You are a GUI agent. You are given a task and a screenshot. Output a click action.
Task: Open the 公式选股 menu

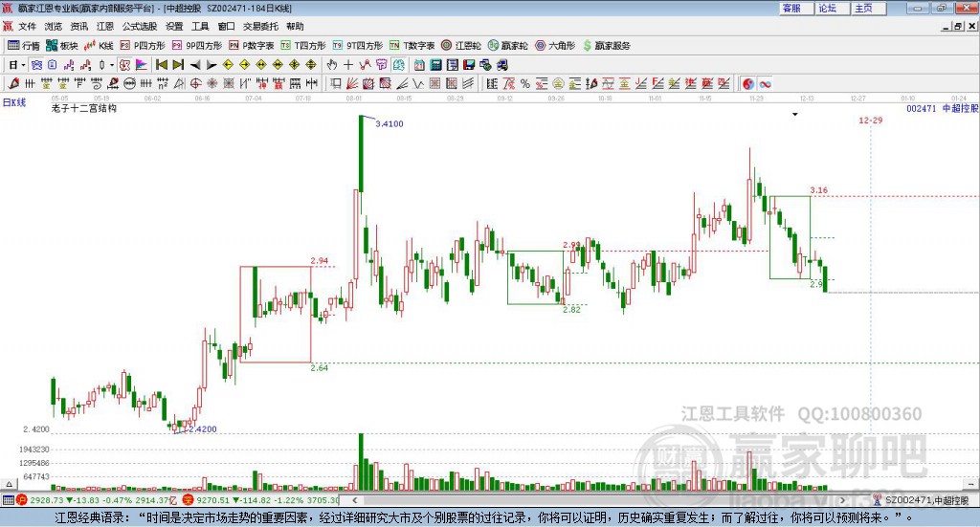point(140,26)
